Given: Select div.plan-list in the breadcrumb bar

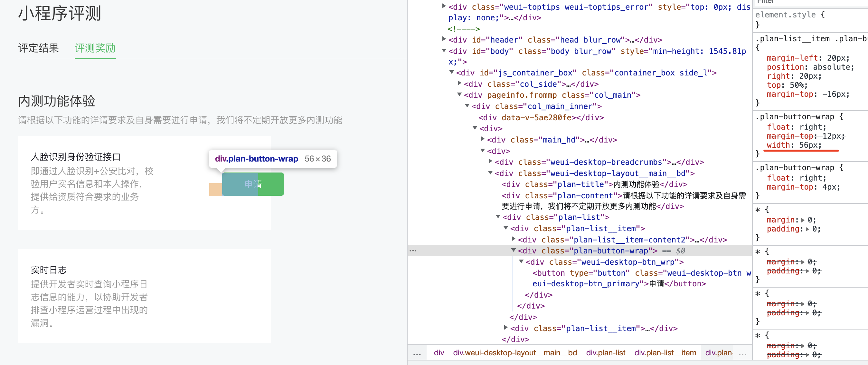Looking at the screenshot, I should (x=606, y=353).
